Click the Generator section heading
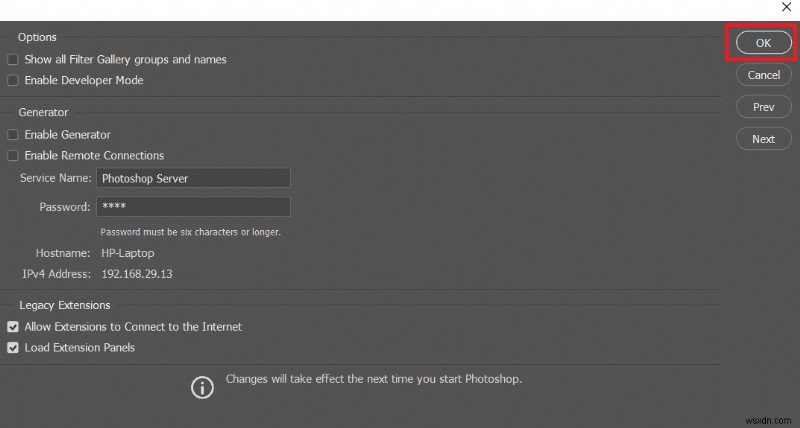 tap(43, 113)
